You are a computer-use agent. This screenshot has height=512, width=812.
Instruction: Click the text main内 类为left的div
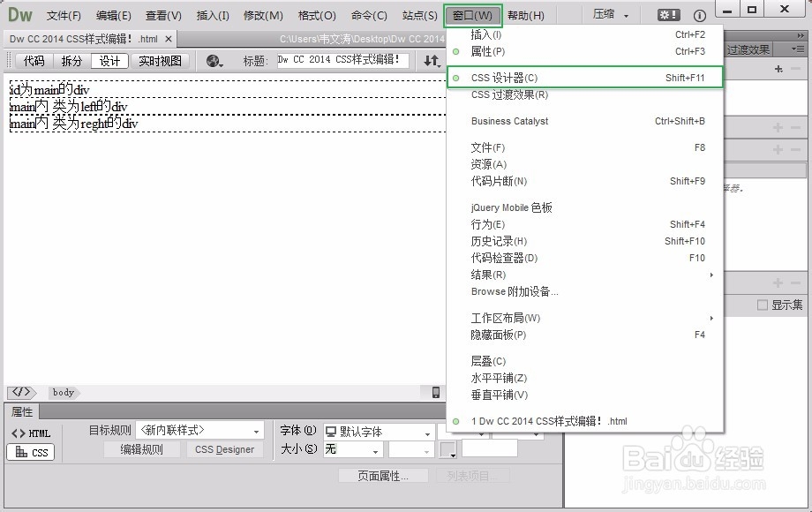(x=69, y=107)
